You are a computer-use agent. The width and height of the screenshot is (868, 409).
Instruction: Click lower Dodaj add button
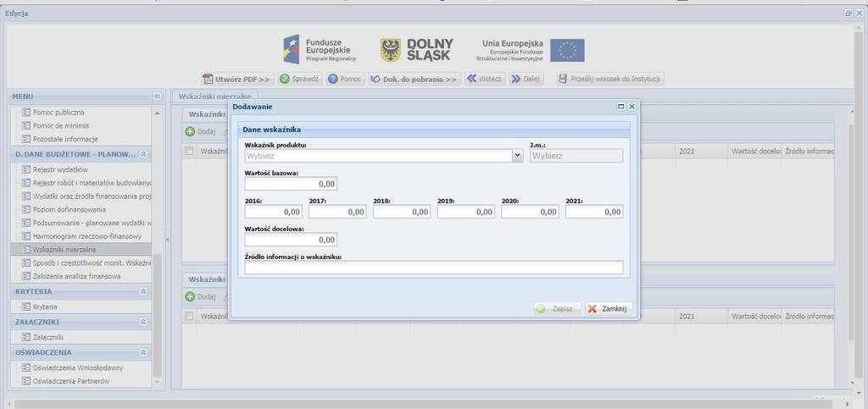[x=200, y=297]
